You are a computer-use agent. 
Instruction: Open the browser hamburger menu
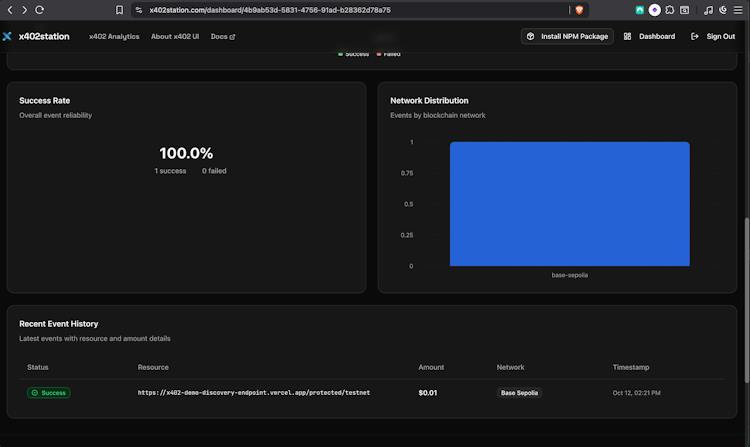738,10
